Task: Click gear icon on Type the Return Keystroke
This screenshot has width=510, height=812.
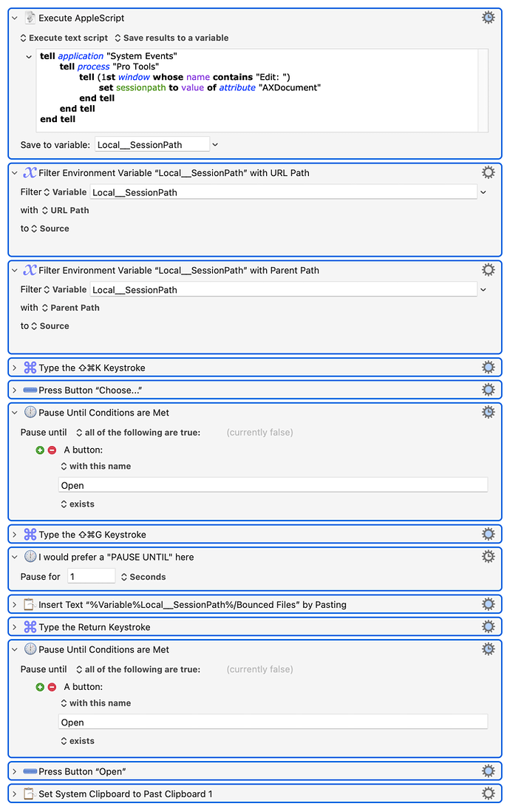Action: coord(488,627)
